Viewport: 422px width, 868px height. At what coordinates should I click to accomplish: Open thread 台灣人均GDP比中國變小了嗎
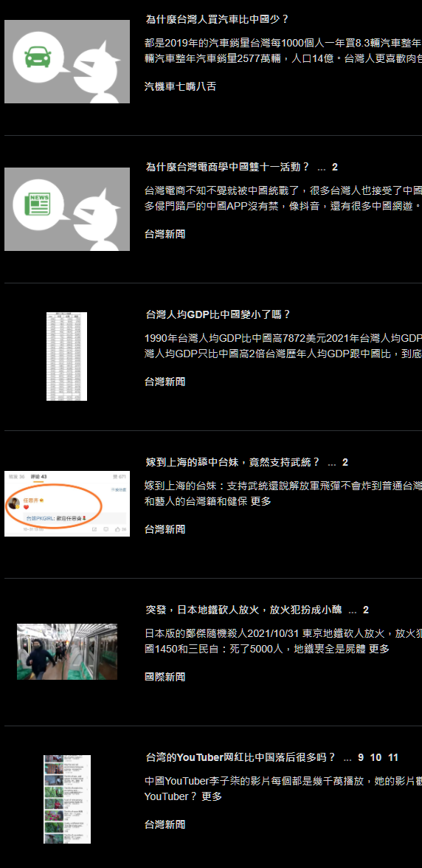click(x=218, y=315)
